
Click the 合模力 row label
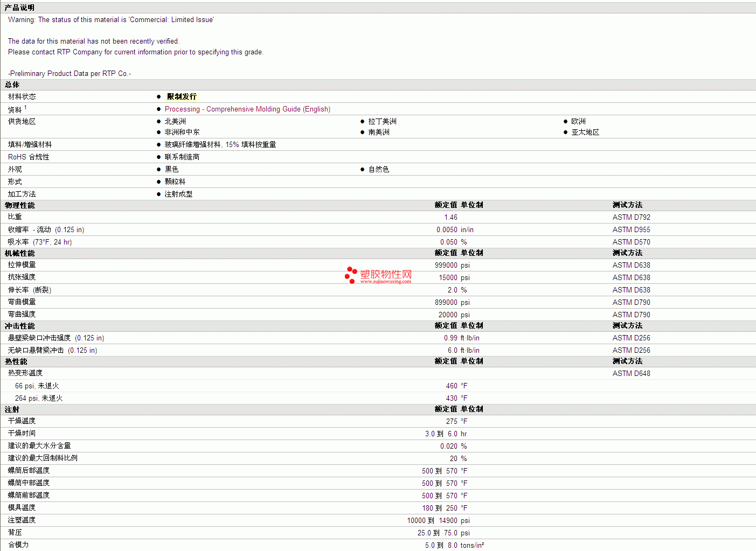click(18, 545)
